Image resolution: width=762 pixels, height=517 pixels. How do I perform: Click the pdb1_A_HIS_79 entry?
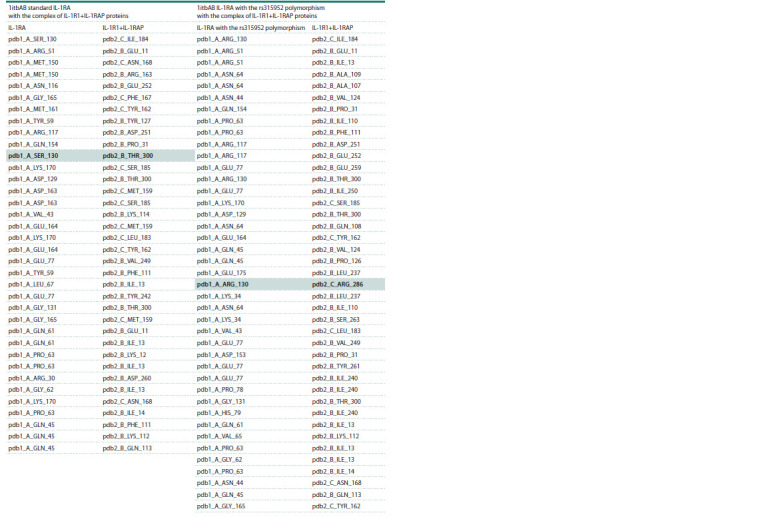[219, 413]
